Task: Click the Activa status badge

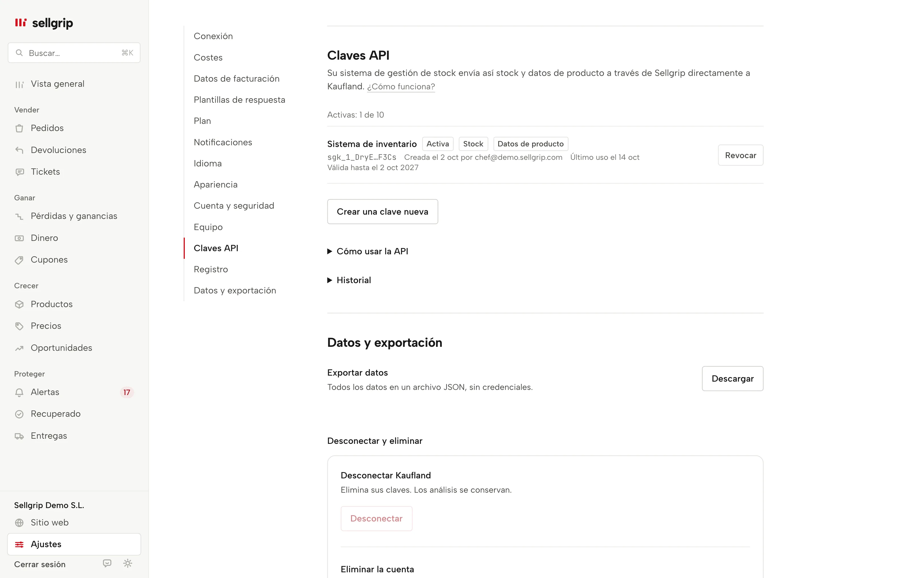Action: [437, 144]
